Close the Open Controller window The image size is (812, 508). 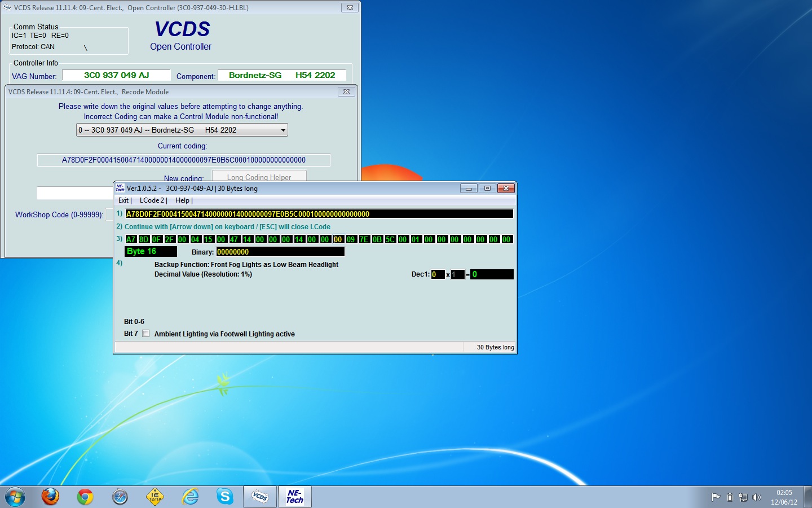click(350, 8)
